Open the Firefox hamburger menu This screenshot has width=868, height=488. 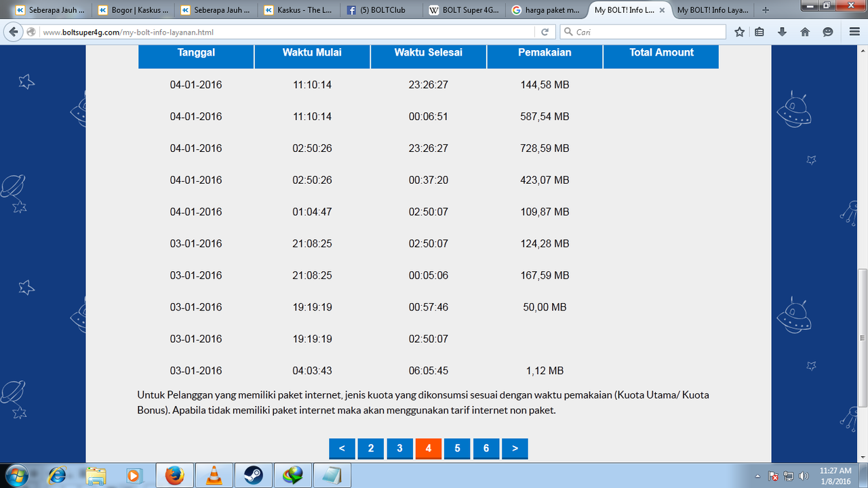point(854,32)
